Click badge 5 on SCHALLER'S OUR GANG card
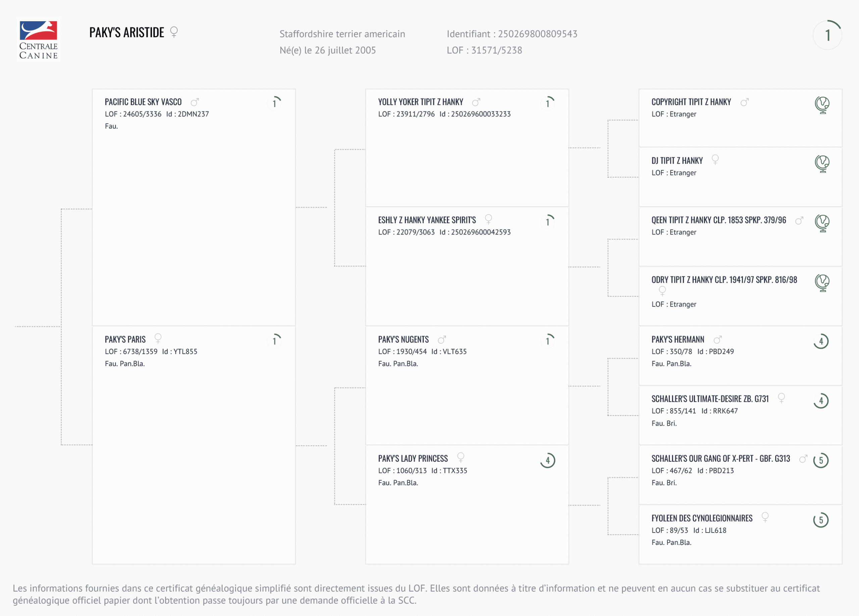This screenshot has height=616, width=859. [821, 460]
